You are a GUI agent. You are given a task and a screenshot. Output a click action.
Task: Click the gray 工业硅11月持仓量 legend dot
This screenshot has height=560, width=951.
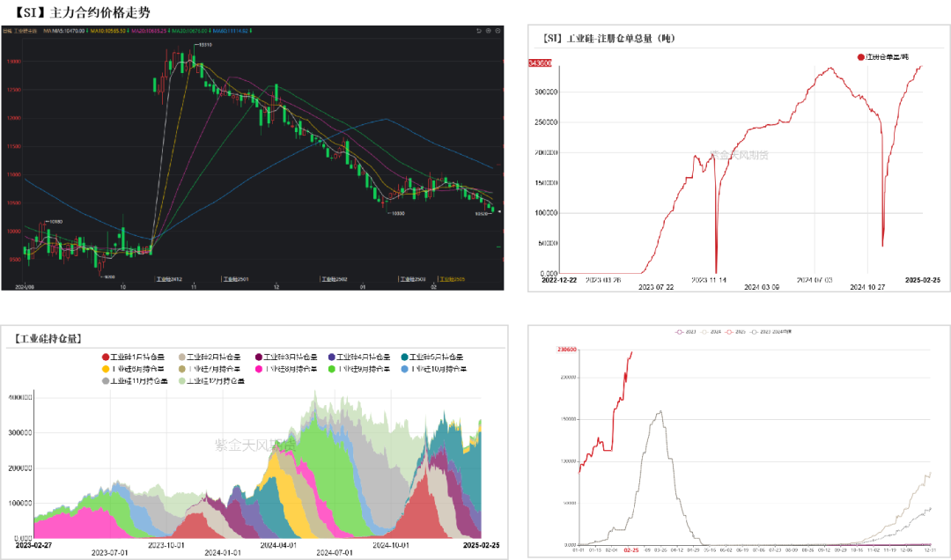(106, 381)
